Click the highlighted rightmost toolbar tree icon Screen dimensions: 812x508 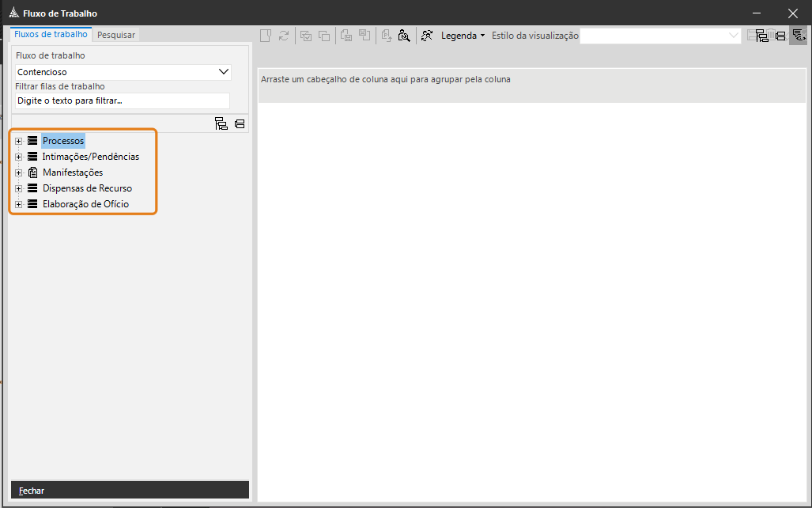(798, 36)
